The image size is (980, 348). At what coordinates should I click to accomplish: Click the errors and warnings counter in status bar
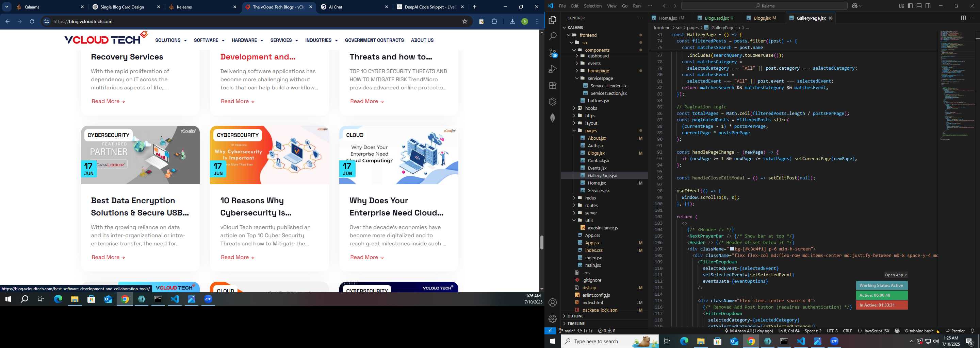[x=606, y=331]
